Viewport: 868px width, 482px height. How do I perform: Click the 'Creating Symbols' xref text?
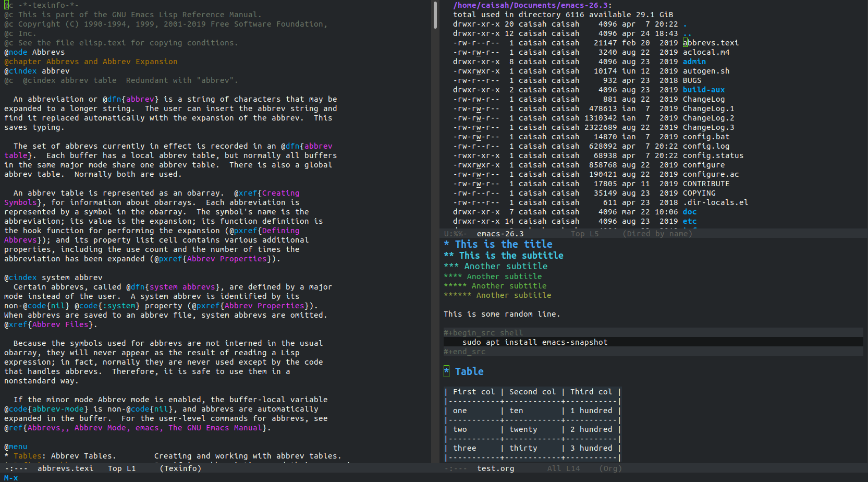point(281,193)
